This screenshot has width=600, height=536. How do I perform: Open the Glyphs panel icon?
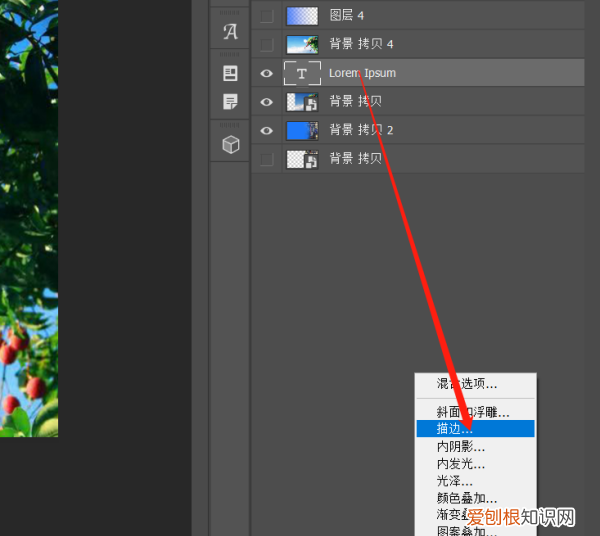[230, 32]
